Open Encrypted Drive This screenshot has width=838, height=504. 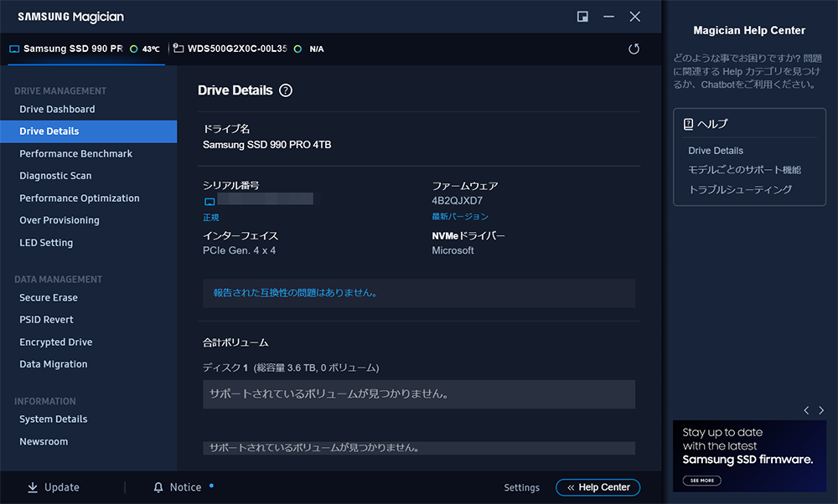[56, 342]
